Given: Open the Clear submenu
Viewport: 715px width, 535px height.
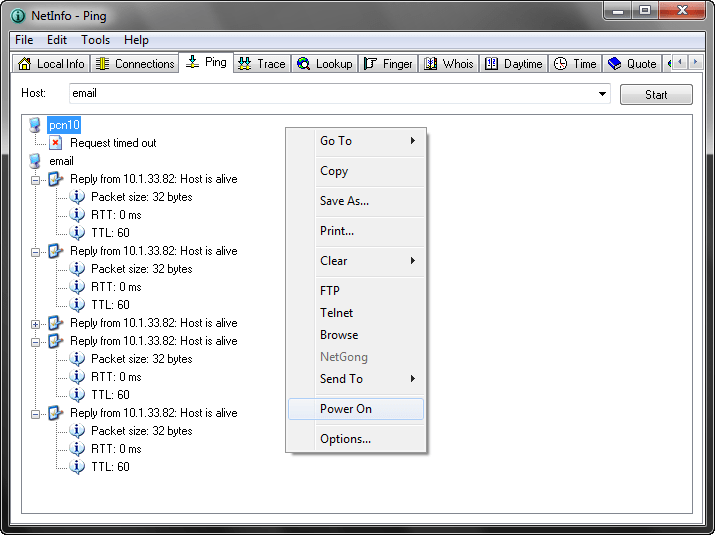Looking at the screenshot, I should [x=356, y=261].
